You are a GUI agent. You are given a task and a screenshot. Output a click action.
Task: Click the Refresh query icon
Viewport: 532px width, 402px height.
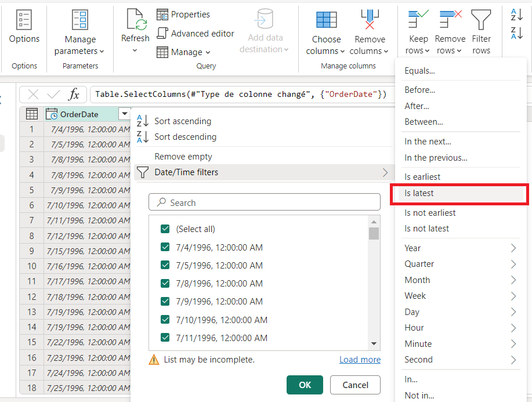(136, 20)
